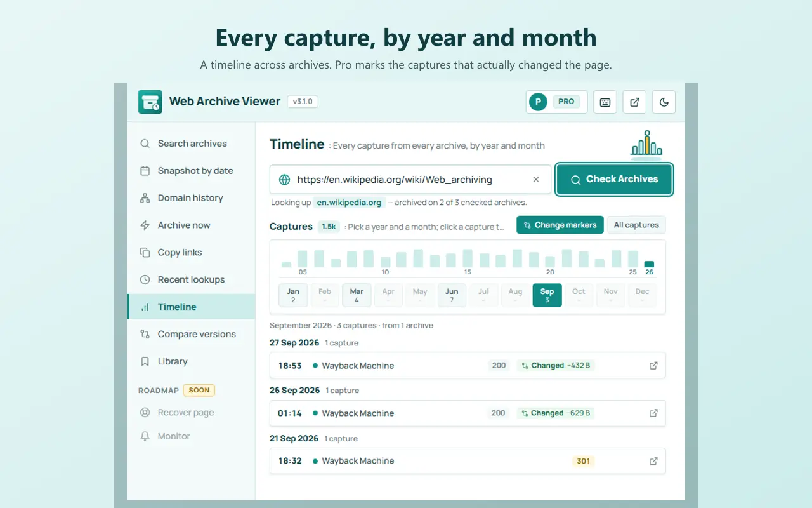Image resolution: width=812 pixels, height=508 pixels.
Task: Open Copy links in the sidebar
Action: point(191,253)
